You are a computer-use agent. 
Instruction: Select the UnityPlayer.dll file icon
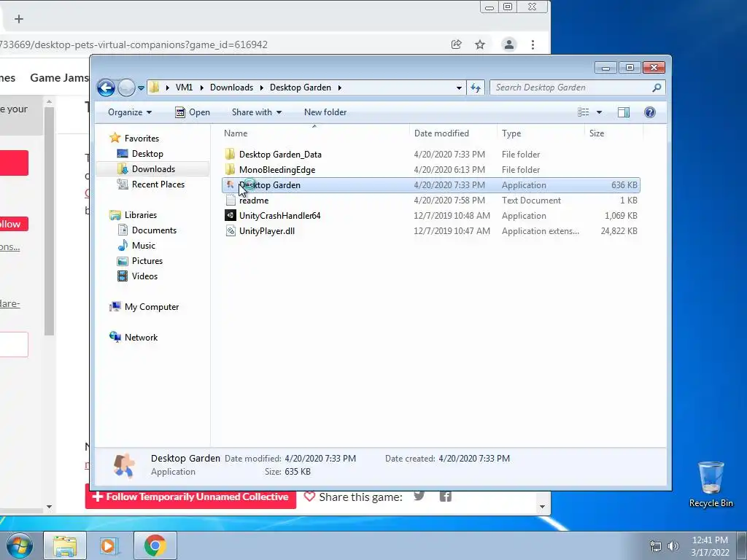tap(230, 231)
